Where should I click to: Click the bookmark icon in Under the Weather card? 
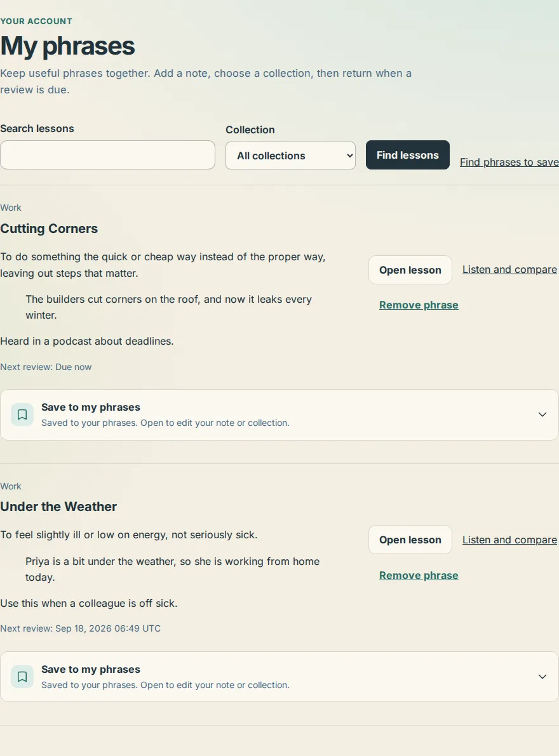tap(22, 677)
